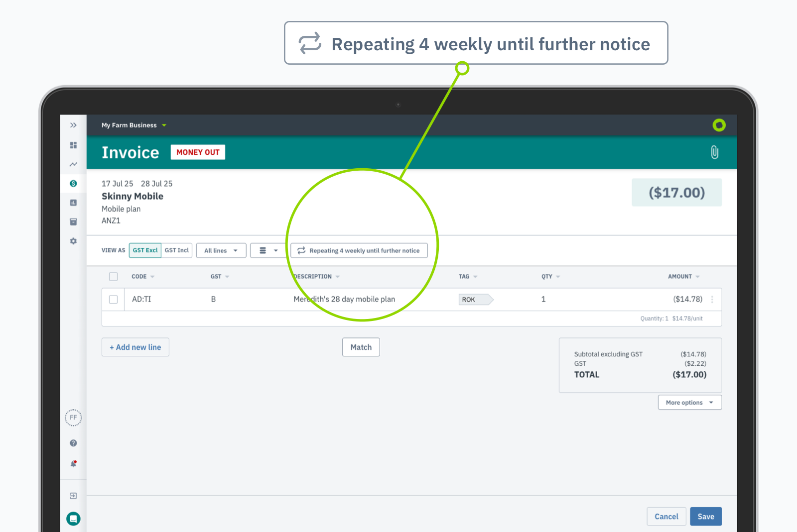Open More options under the totals
This screenshot has width=797, height=532.
pyautogui.click(x=689, y=402)
